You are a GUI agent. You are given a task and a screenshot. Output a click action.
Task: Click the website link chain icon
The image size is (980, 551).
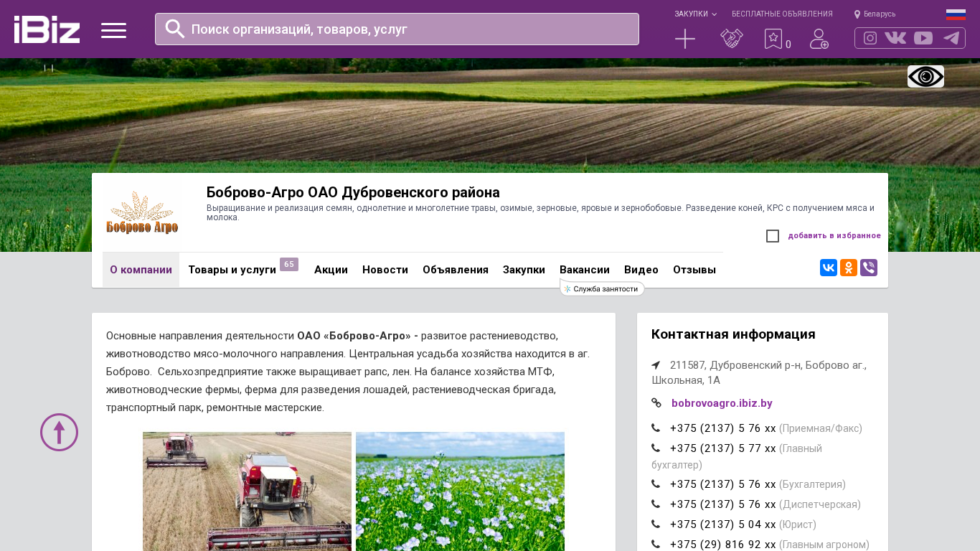click(656, 403)
